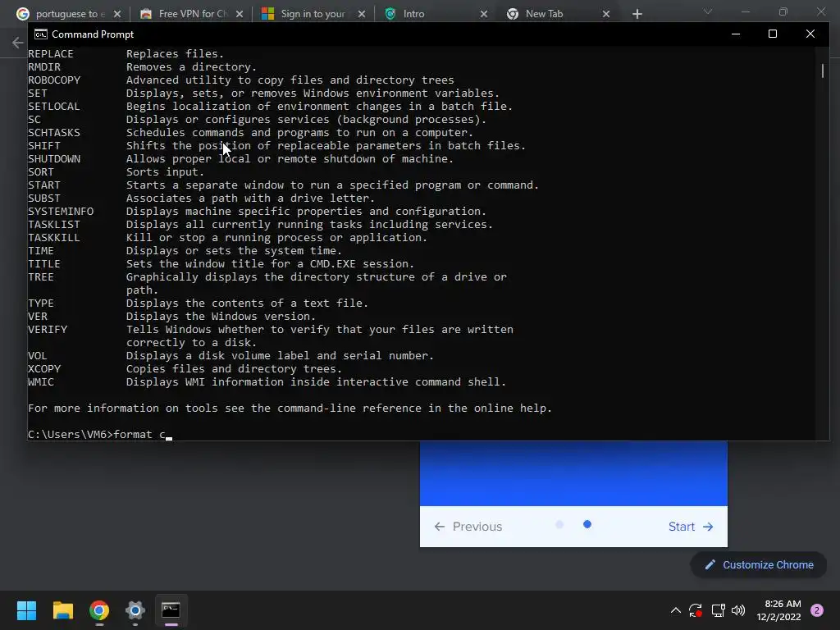The image size is (840, 630).
Task: Close the 'Sign in to your' tab
Action: click(362, 14)
